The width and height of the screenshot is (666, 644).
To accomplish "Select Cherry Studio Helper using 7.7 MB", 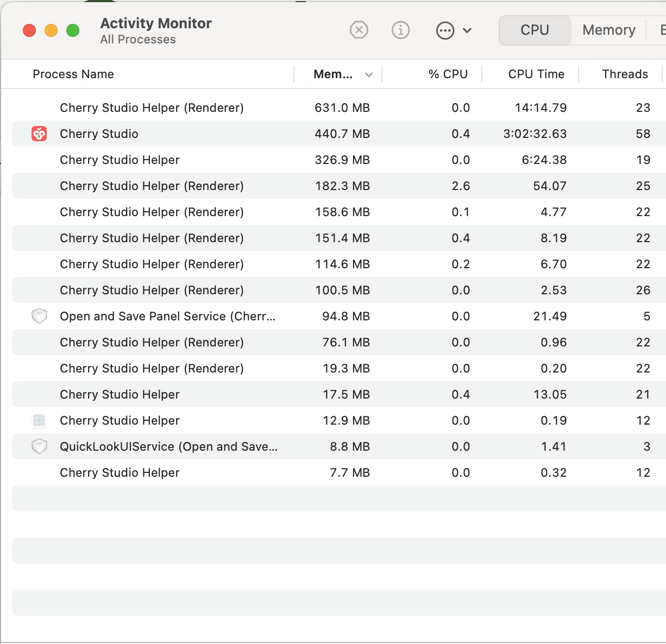I will (339, 472).
